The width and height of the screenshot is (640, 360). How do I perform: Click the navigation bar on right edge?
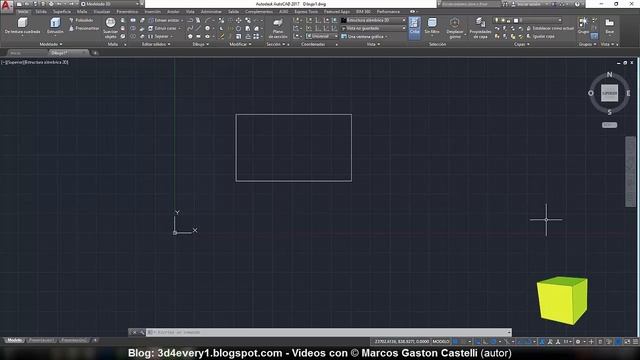coord(630,171)
